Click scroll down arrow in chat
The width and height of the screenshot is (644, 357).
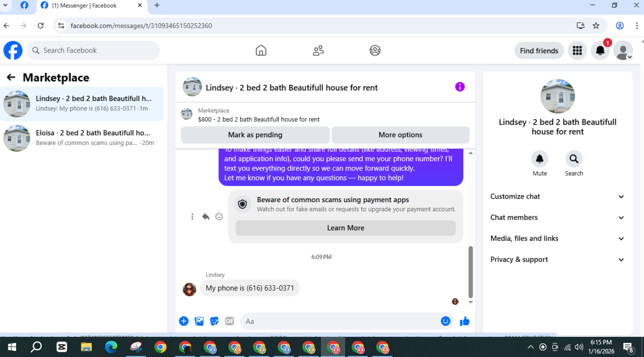[471, 302]
